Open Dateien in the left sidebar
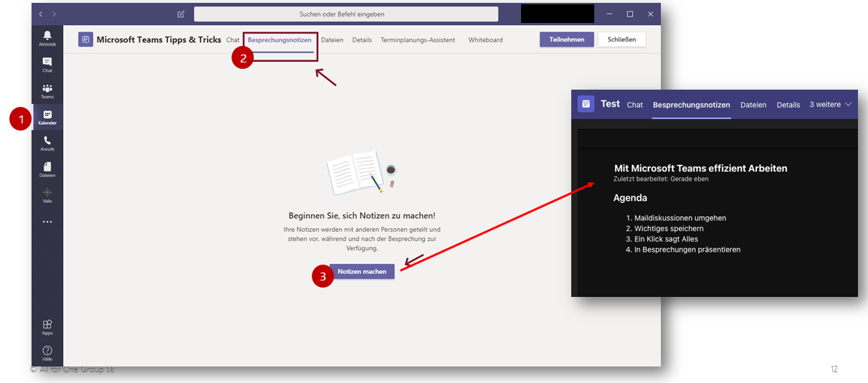Screen dimensions: 868x383 point(47,169)
